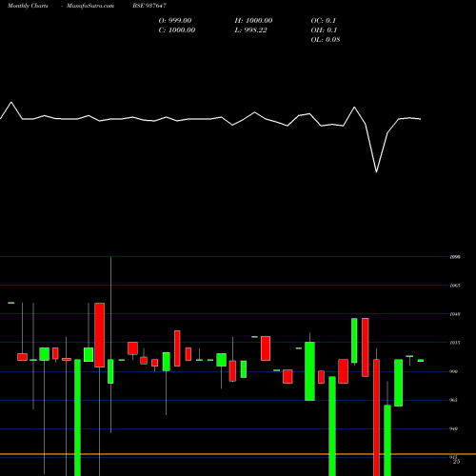Click the last small green candle
476x476 pixels.
[421, 361]
